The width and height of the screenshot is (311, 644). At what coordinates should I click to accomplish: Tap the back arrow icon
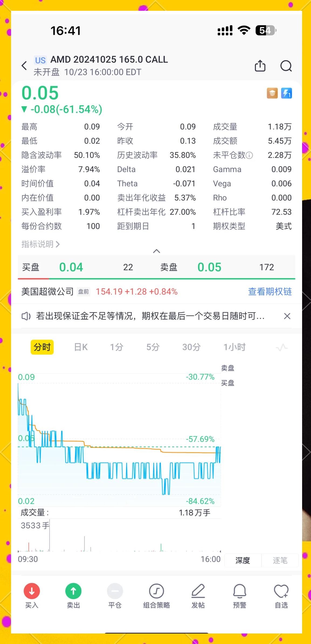24,65
